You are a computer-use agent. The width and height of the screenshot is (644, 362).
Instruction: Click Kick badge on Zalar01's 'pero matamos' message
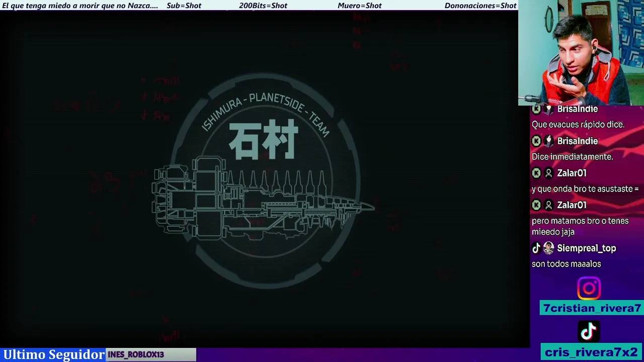[536, 206]
